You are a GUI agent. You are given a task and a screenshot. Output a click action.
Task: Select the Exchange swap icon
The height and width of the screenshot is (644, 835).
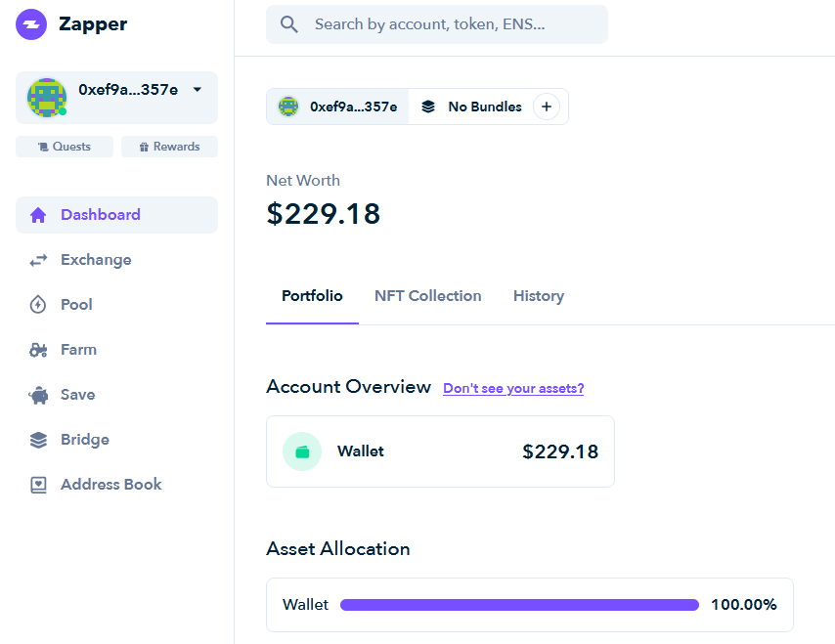click(36, 259)
